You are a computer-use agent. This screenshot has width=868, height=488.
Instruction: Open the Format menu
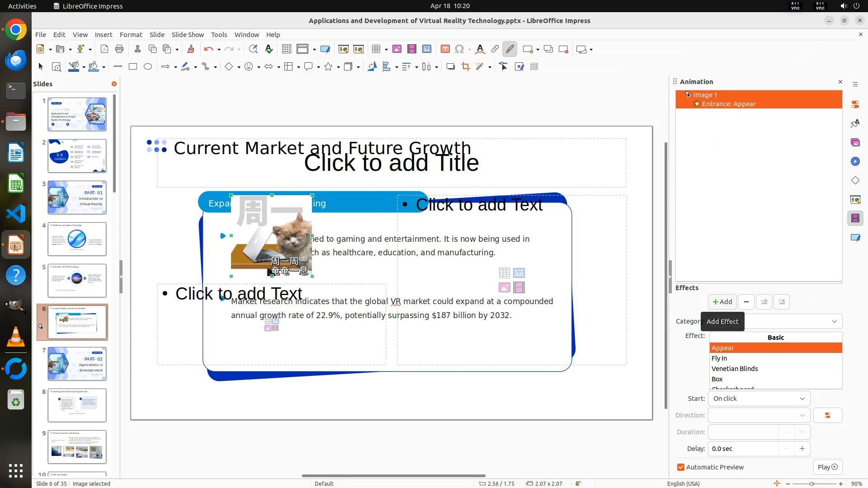[131, 35]
